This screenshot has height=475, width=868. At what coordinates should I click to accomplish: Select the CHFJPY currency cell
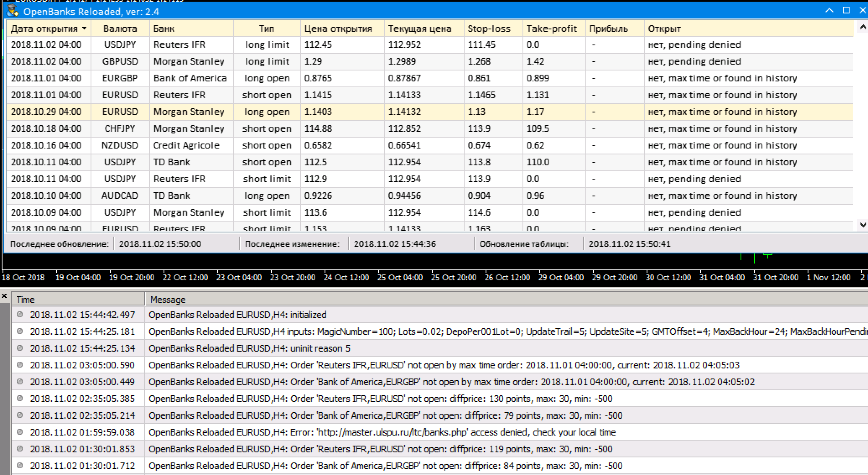120,128
